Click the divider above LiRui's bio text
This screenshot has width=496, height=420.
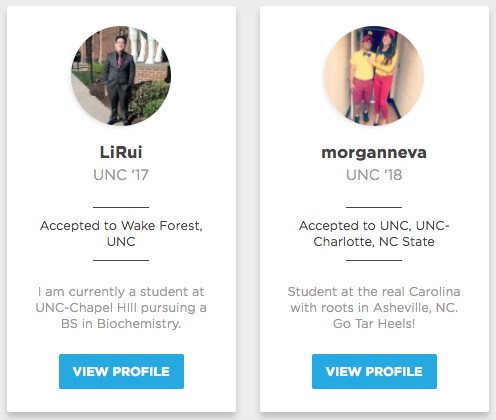[x=121, y=260]
